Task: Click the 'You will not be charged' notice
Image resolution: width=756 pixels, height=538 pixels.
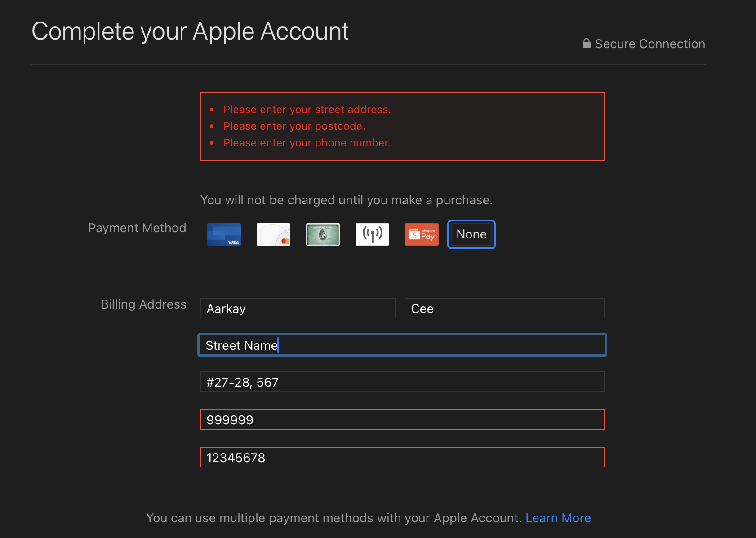Action: [347, 200]
